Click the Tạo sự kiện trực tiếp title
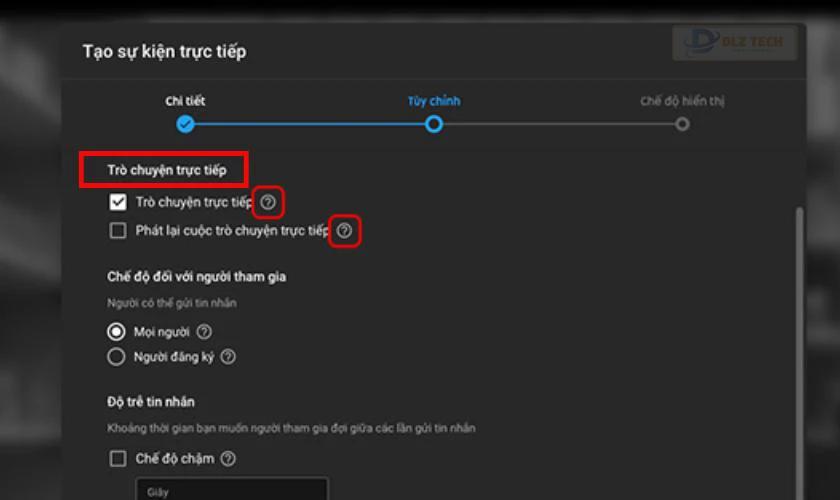 click(164, 51)
